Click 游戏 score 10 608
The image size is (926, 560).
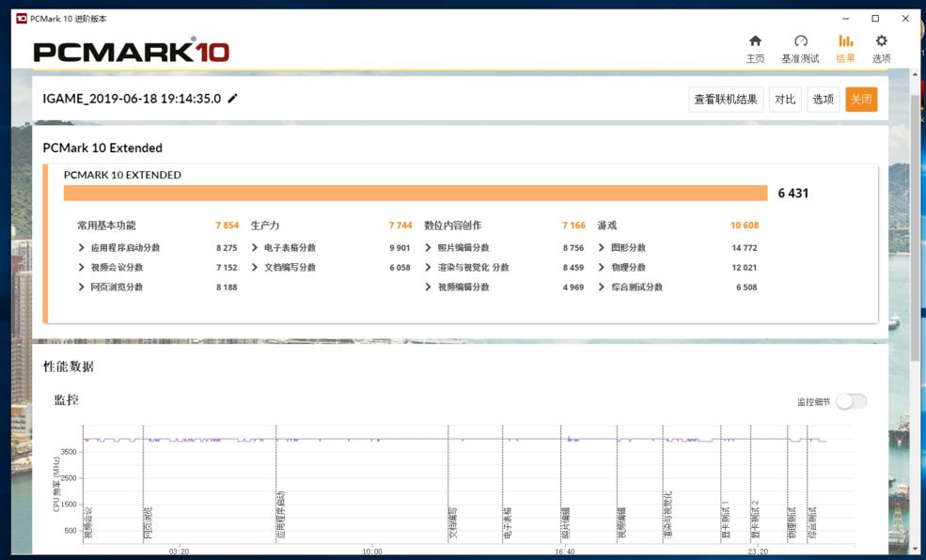click(745, 226)
